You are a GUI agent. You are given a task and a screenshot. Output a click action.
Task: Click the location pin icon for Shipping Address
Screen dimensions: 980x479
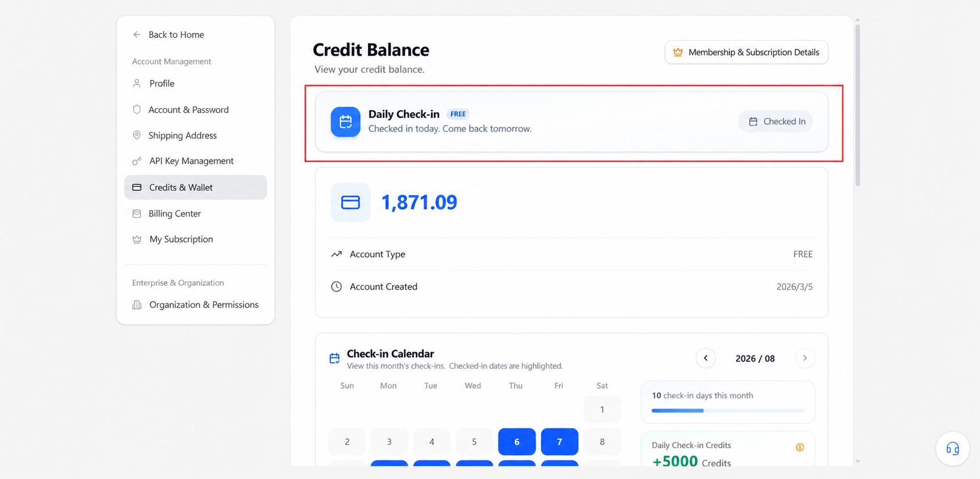[x=137, y=135]
